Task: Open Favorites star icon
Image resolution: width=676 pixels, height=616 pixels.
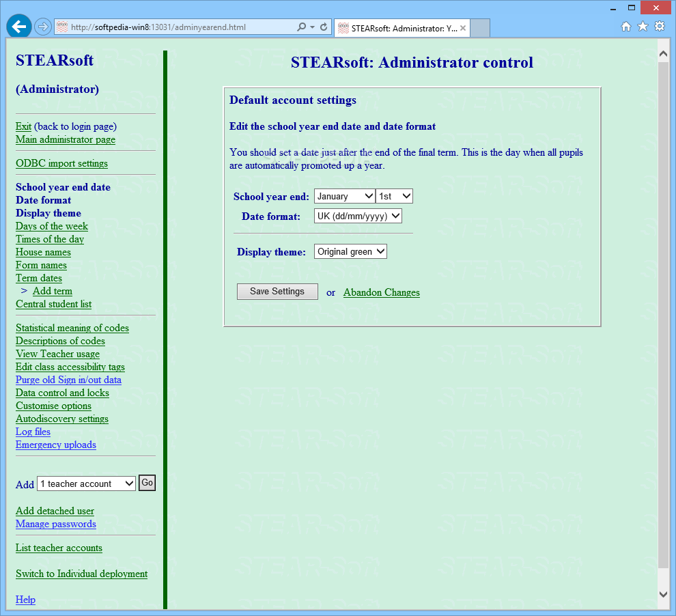Action: 643,27
